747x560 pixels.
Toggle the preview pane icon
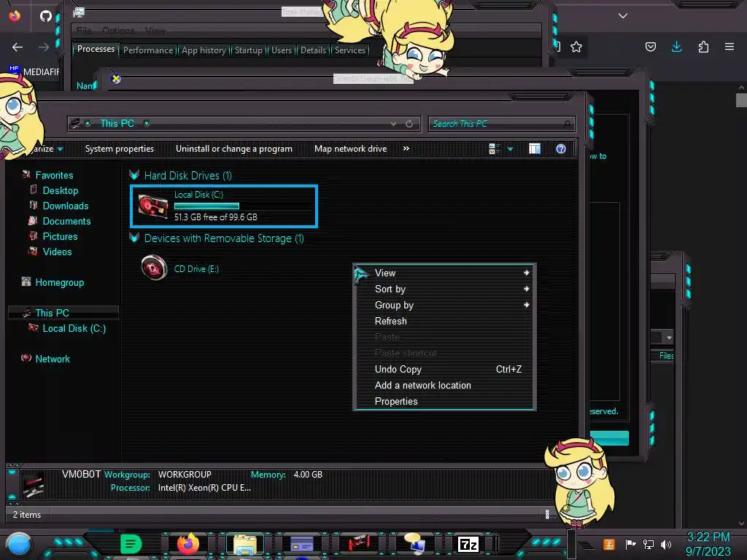[x=535, y=149]
